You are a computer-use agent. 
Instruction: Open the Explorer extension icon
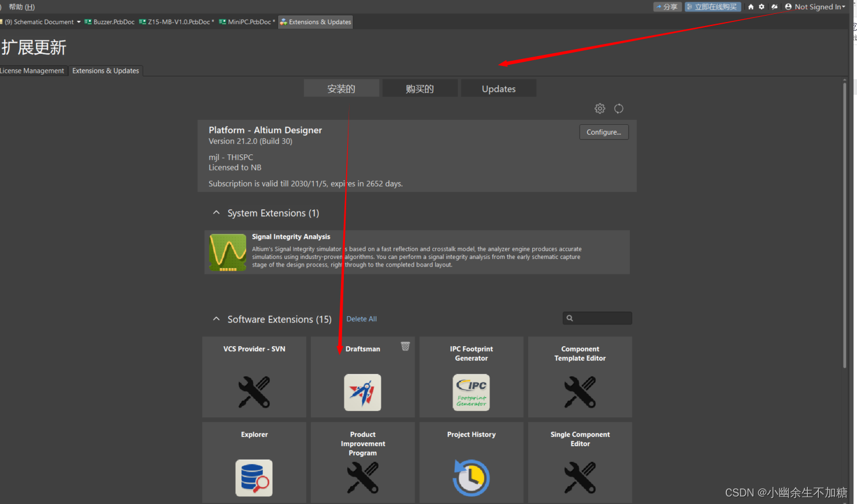point(254,477)
